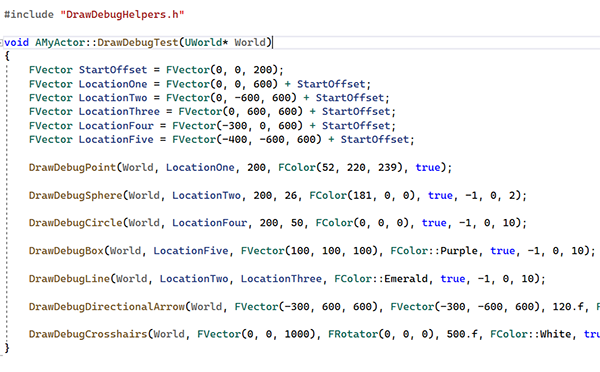Click LocationTwo in its declaration line

113,98
